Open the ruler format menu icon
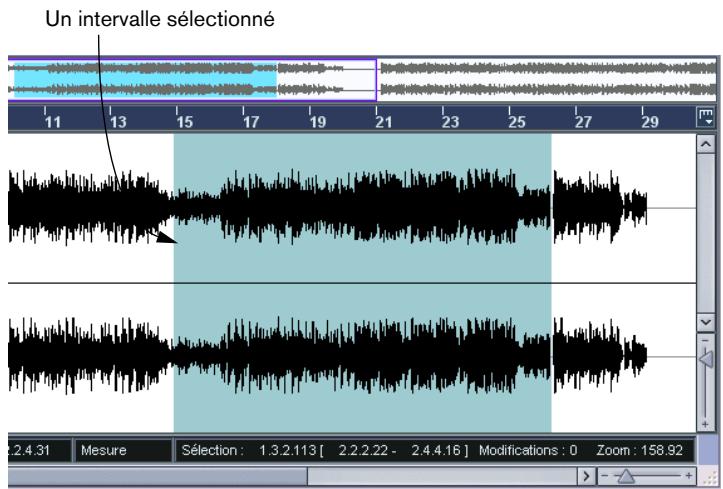Screen dimensions: 723x489 (x=705, y=117)
